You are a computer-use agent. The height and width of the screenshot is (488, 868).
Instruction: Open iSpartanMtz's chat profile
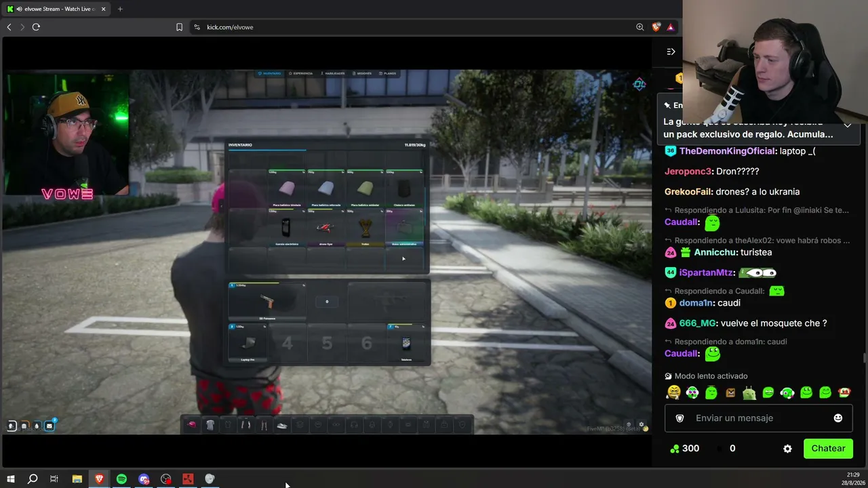706,272
